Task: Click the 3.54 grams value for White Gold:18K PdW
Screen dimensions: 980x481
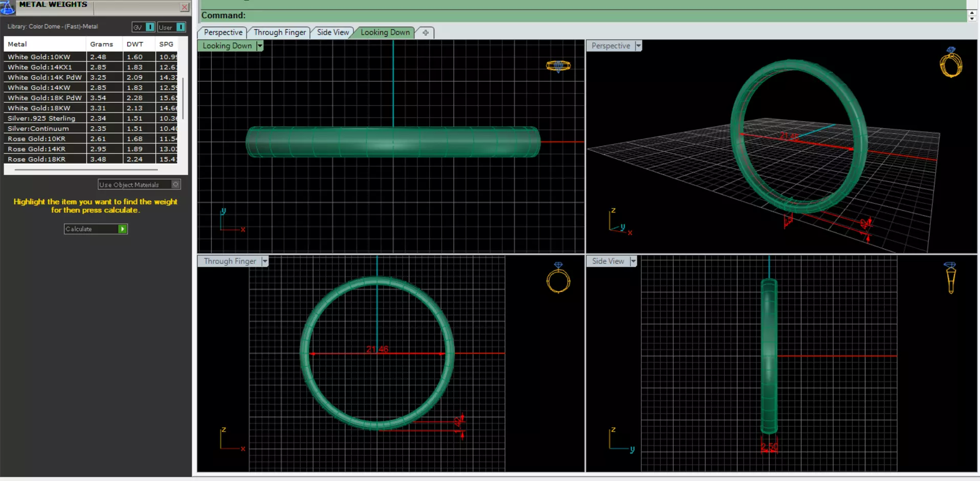Action: coord(98,98)
